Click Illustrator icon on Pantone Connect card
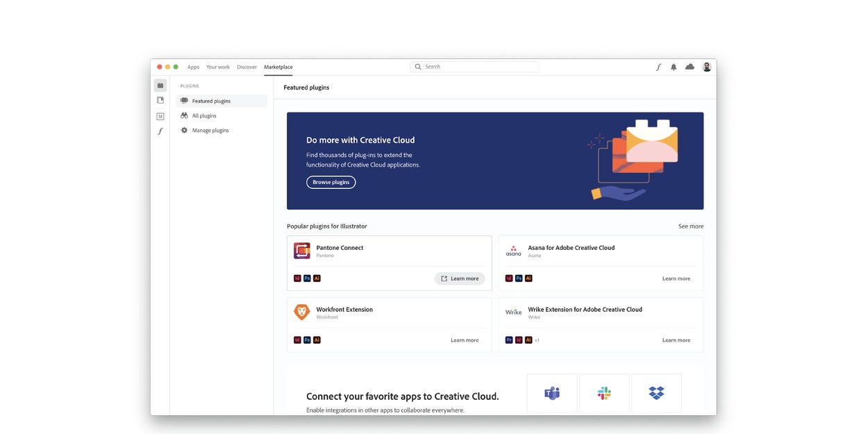The image size is (868, 434). (317, 278)
